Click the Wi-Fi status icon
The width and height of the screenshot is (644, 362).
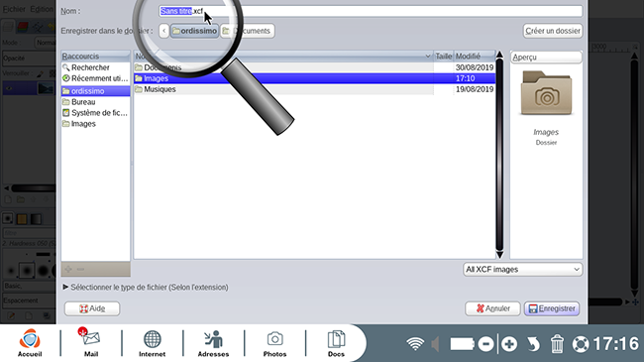coord(415,344)
